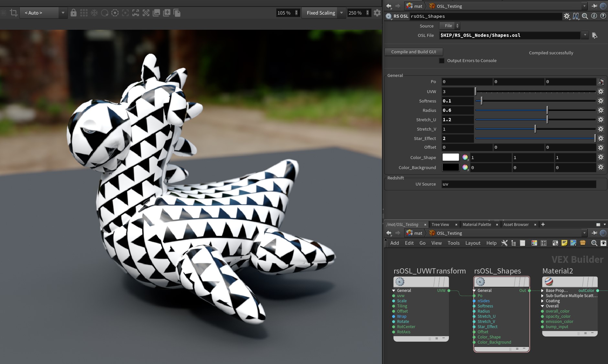608x364 pixels.
Task: Open render view settings gear
Action: click(377, 13)
